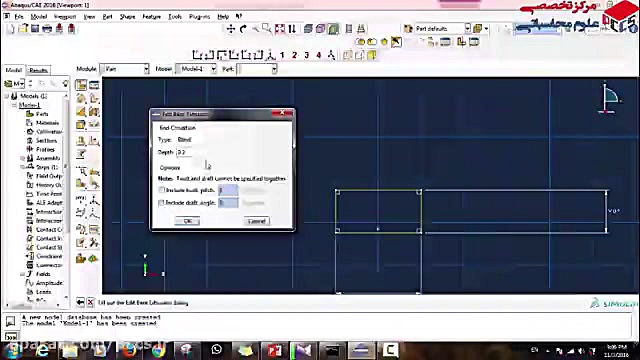Viewport: 640px width, 360px height.
Task: Open Chrome from the taskbar
Action: (158, 350)
